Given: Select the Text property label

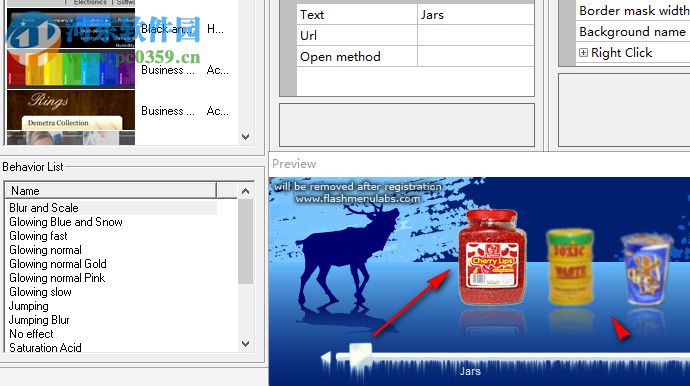Looking at the screenshot, I should coord(312,15).
